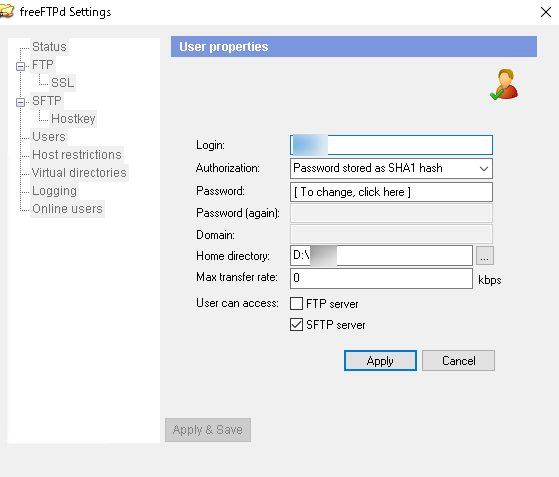Click the Home directory path field

(x=381, y=255)
